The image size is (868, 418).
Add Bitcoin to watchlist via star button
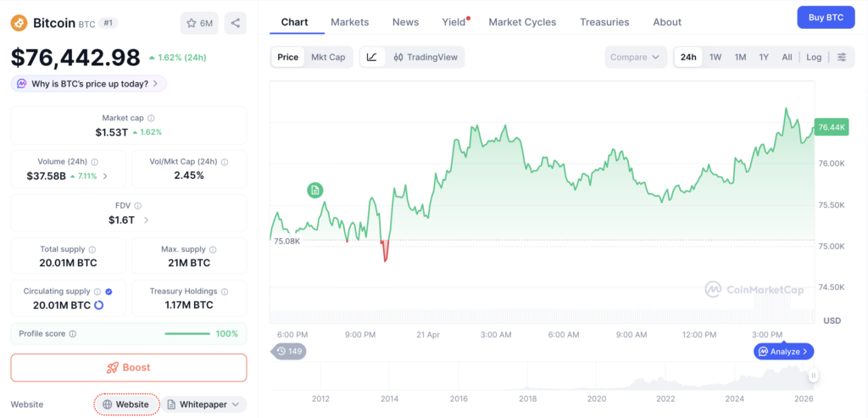coord(199,23)
